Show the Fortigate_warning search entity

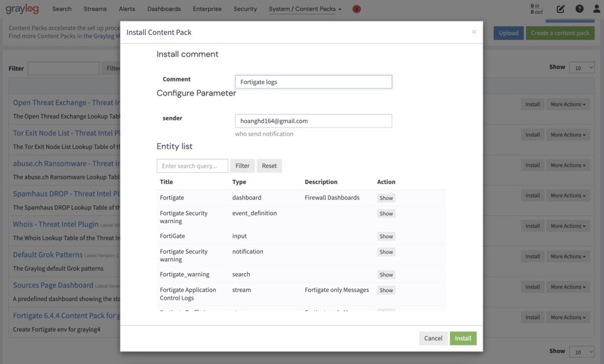click(x=386, y=275)
